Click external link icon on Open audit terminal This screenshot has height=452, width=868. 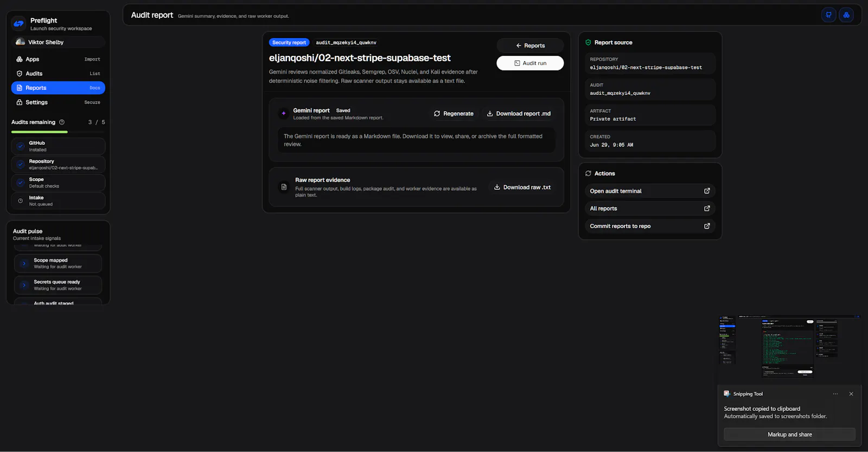click(707, 191)
